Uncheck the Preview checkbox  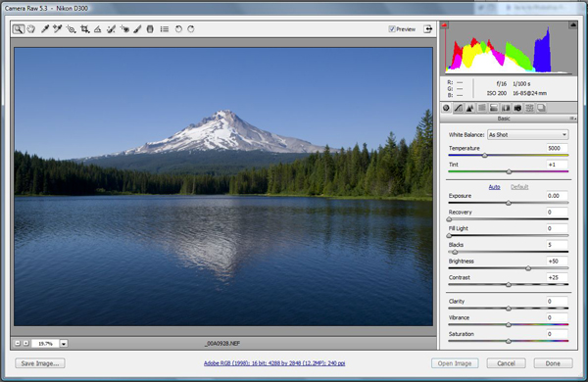(392, 28)
